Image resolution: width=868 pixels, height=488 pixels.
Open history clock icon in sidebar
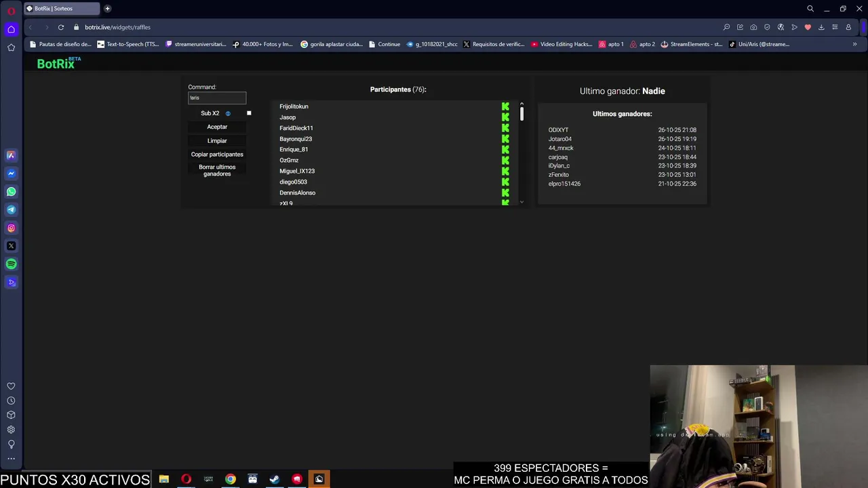coord(11,401)
